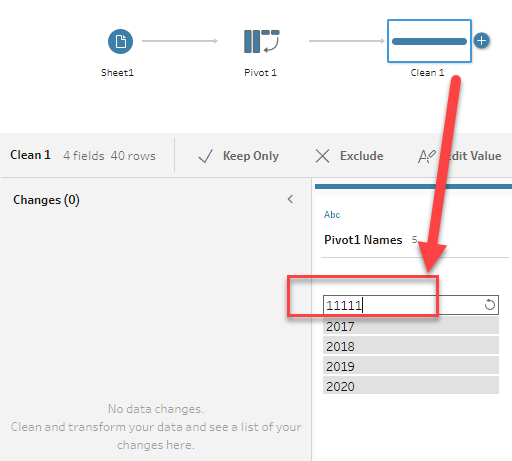Select the Clean 1 step box
Screen dimensions: 512x461
429,41
